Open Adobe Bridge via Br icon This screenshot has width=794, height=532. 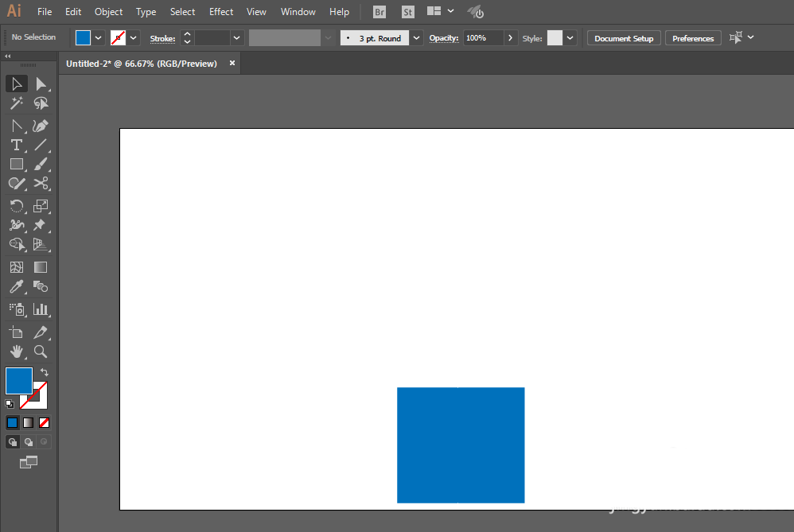379,12
